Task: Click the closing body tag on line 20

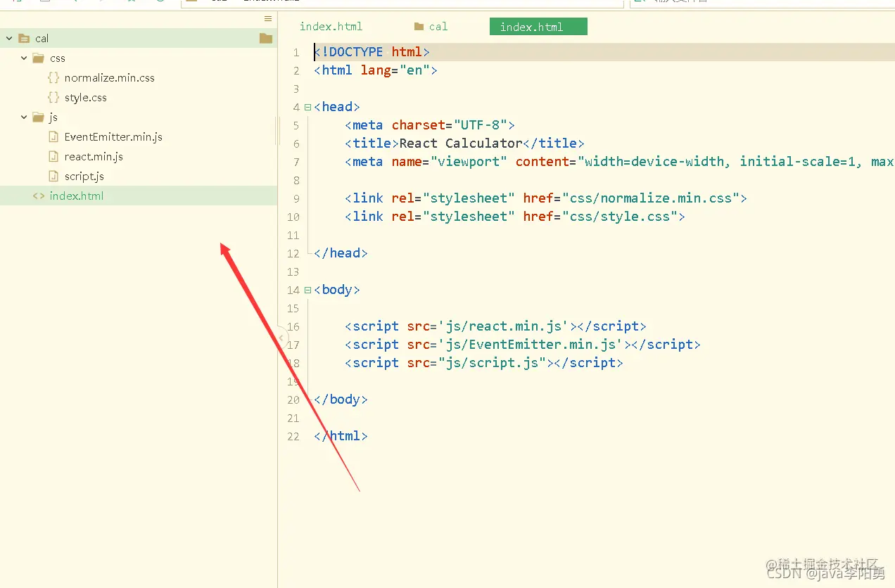Action: pos(341,400)
